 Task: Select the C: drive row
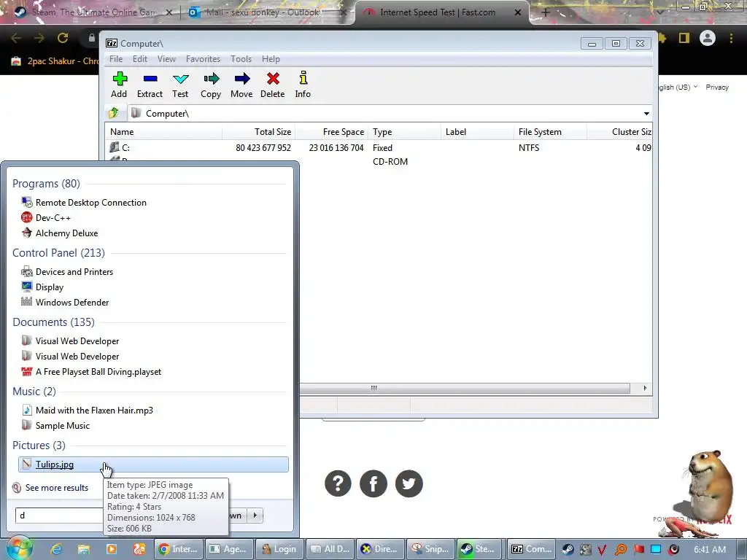[x=379, y=147]
